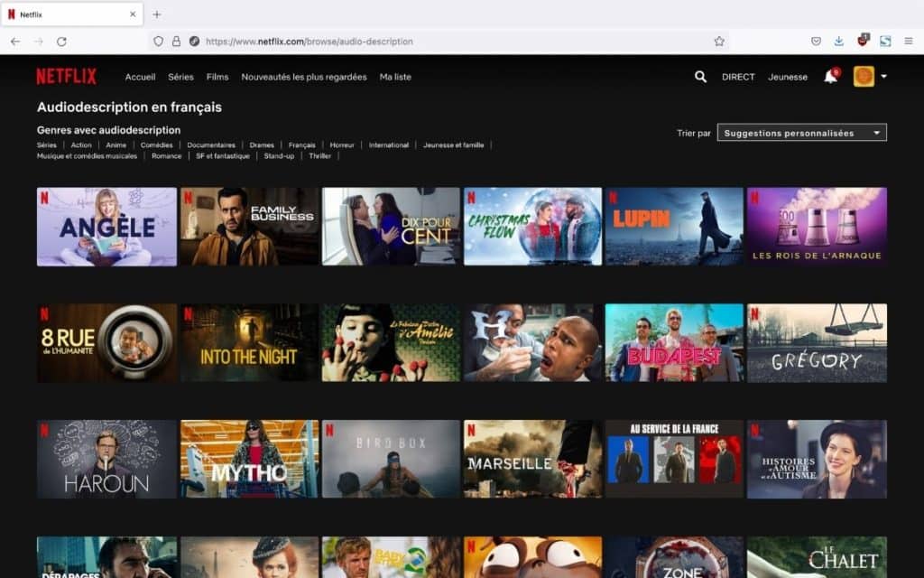The width and height of the screenshot is (924, 578).
Task: Reload the page in the browser
Action: (61, 42)
